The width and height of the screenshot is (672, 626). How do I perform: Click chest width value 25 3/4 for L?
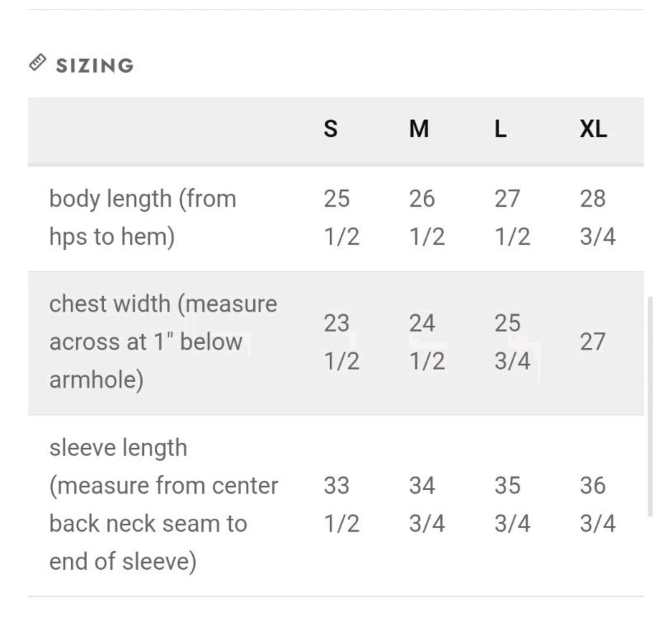click(x=512, y=342)
